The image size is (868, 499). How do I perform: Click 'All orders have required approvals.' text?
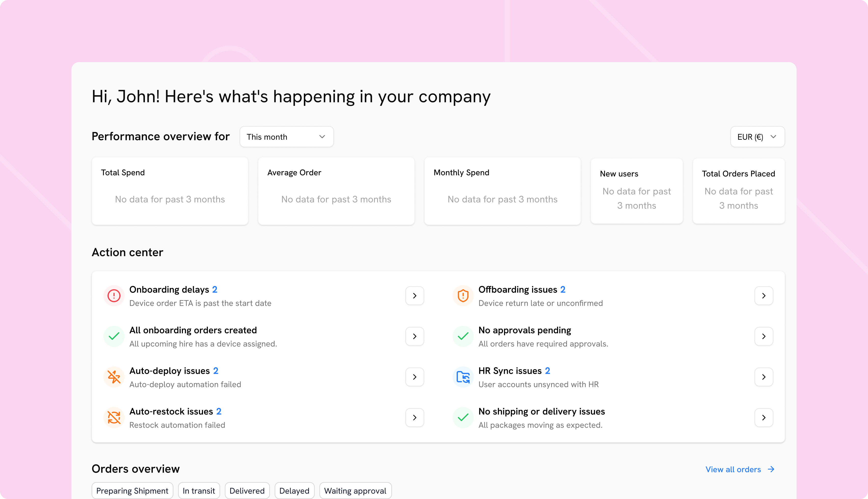click(543, 344)
